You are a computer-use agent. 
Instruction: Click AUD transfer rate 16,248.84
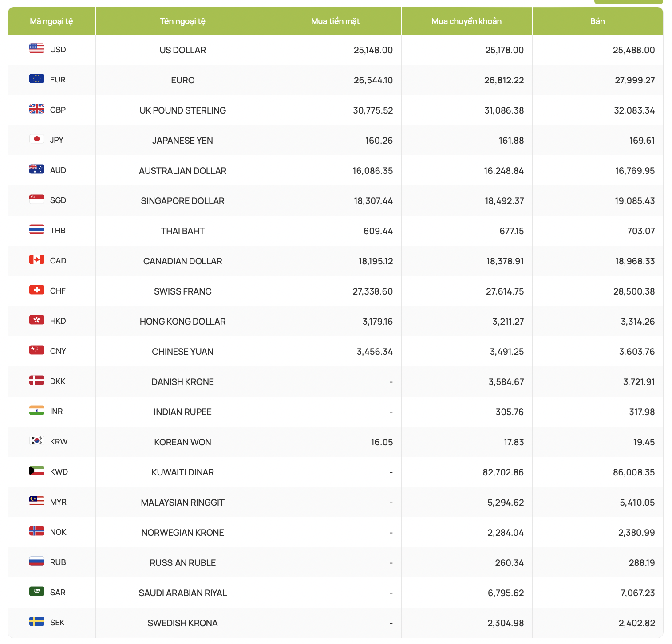point(504,171)
